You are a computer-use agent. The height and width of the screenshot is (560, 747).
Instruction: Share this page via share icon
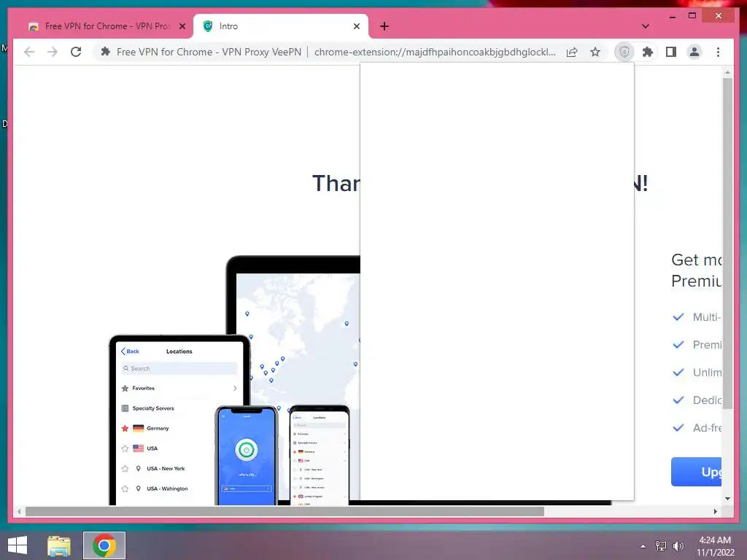tap(572, 52)
